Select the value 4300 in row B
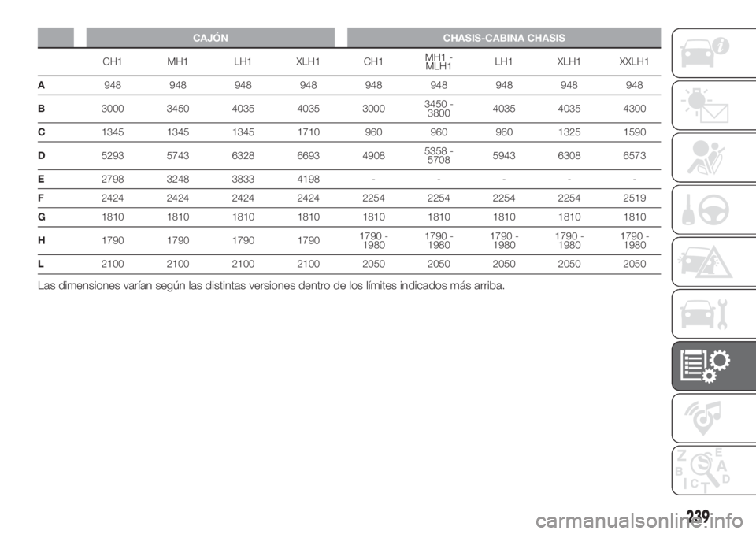 click(634, 109)
